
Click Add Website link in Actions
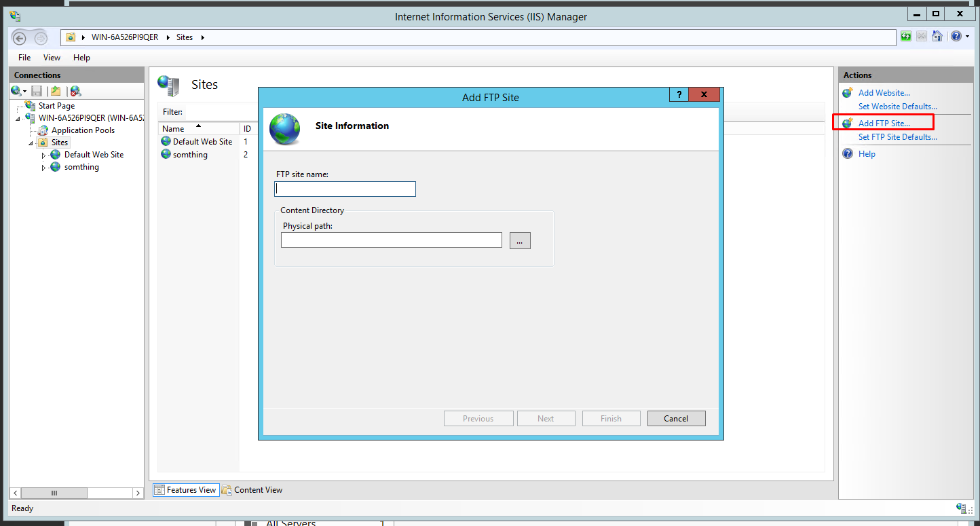884,93
